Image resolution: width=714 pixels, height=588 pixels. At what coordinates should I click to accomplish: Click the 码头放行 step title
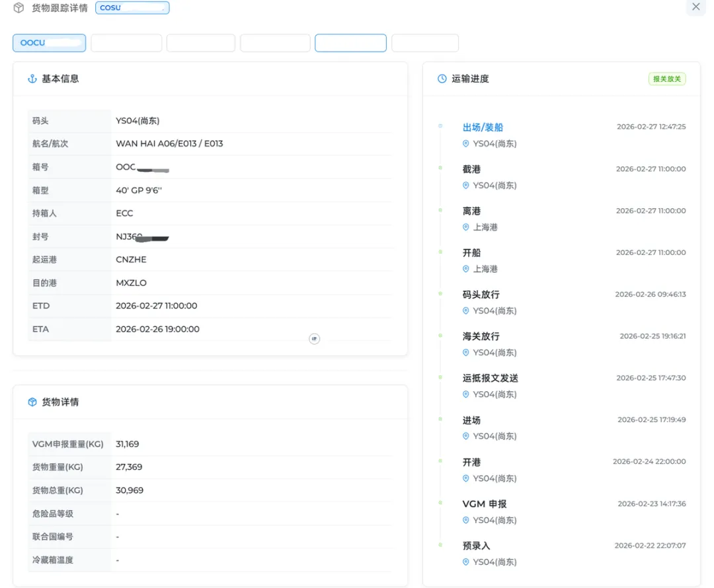click(481, 295)
